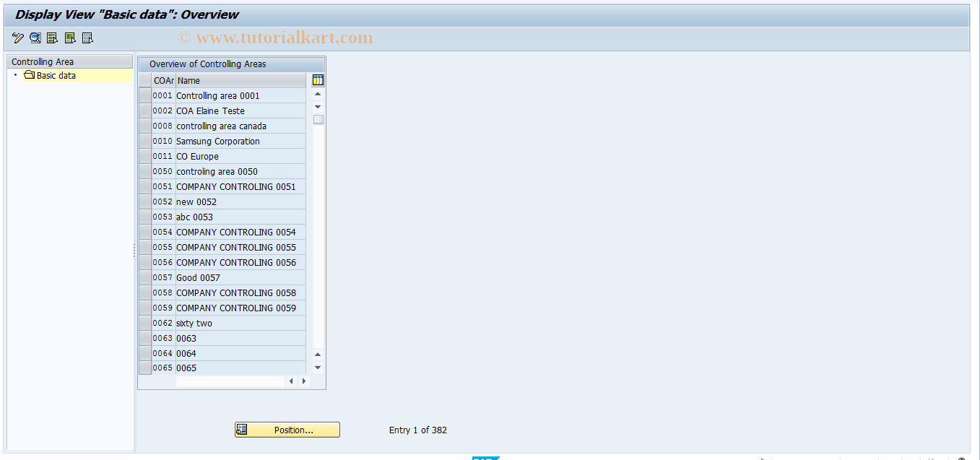The image size is (980, 460).
Task: Click the 'Entry 1 of 382' status text
Action: 417,430
